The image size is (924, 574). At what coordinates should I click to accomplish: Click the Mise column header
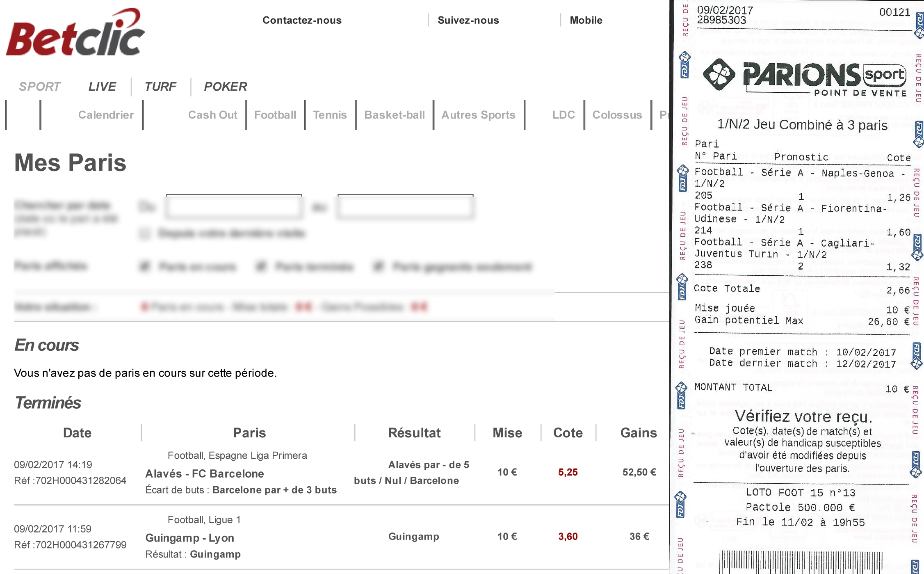tap(507, 433)
